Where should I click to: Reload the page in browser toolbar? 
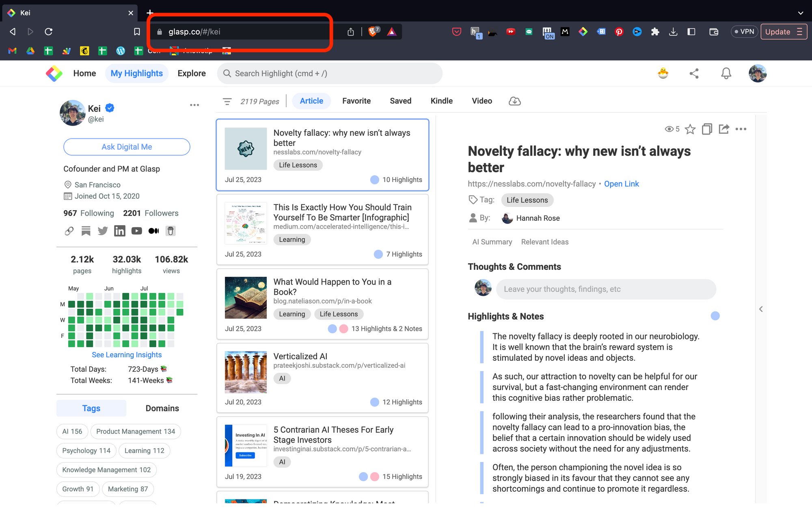tap(49, 32)
